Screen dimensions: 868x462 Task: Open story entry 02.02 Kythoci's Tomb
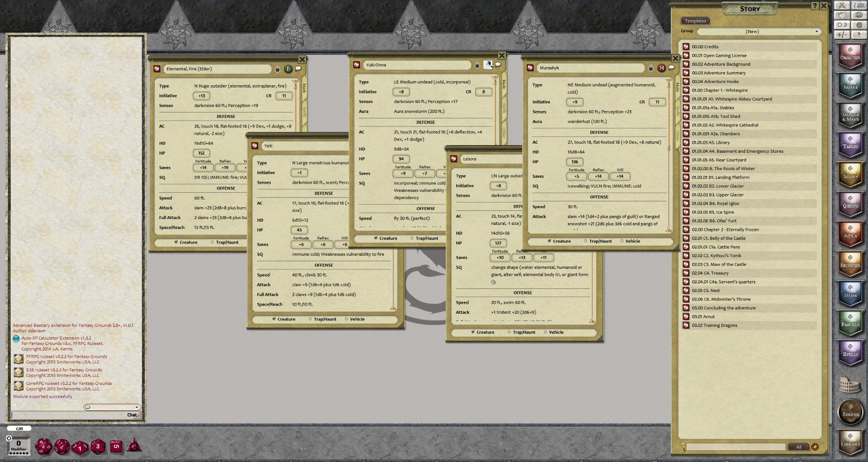tap(716, 256)
